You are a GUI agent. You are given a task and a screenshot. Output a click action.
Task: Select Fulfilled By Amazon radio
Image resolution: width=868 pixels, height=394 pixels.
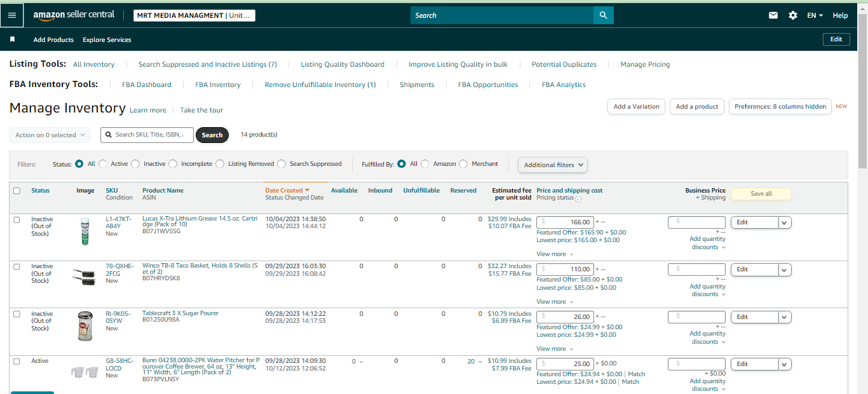[x=425, y=164]
